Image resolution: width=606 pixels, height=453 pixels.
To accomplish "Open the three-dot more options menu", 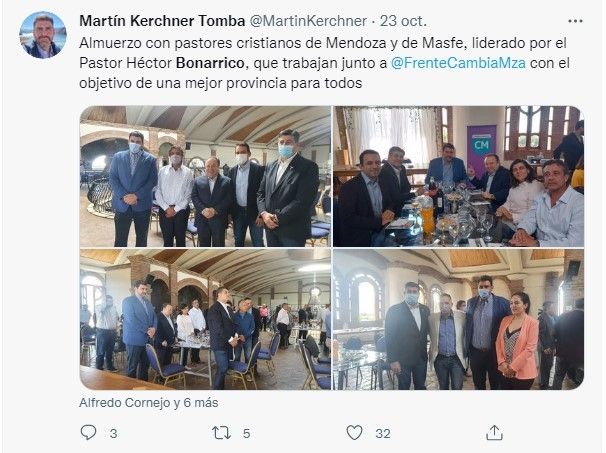I will [x=575, y=21].
